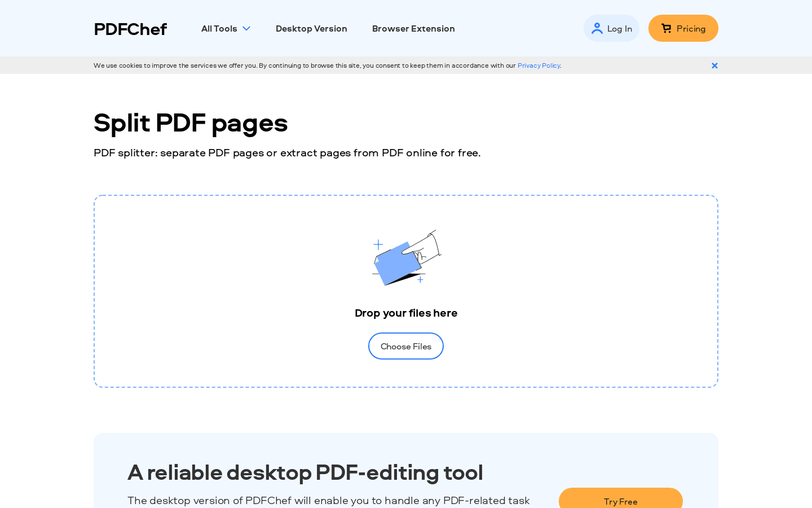Click the Log In button
812x508 pixels.
(x=611, y=28)
